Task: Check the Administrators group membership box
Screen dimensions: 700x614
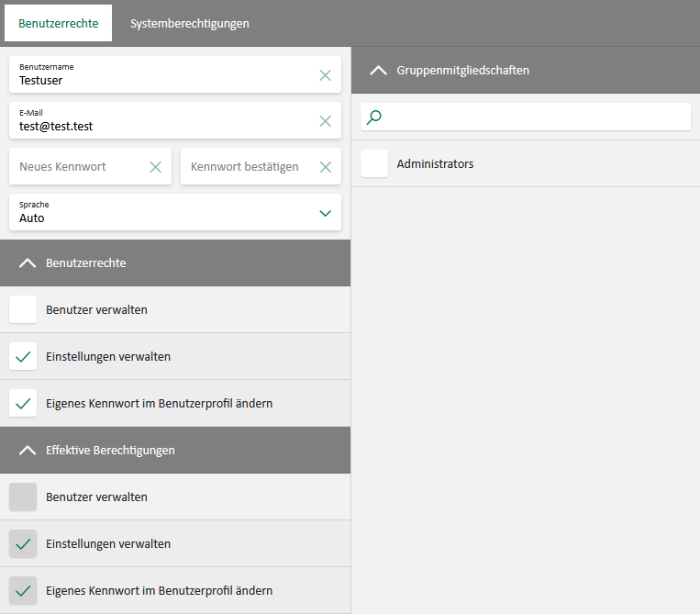Action: coord(374,164)
